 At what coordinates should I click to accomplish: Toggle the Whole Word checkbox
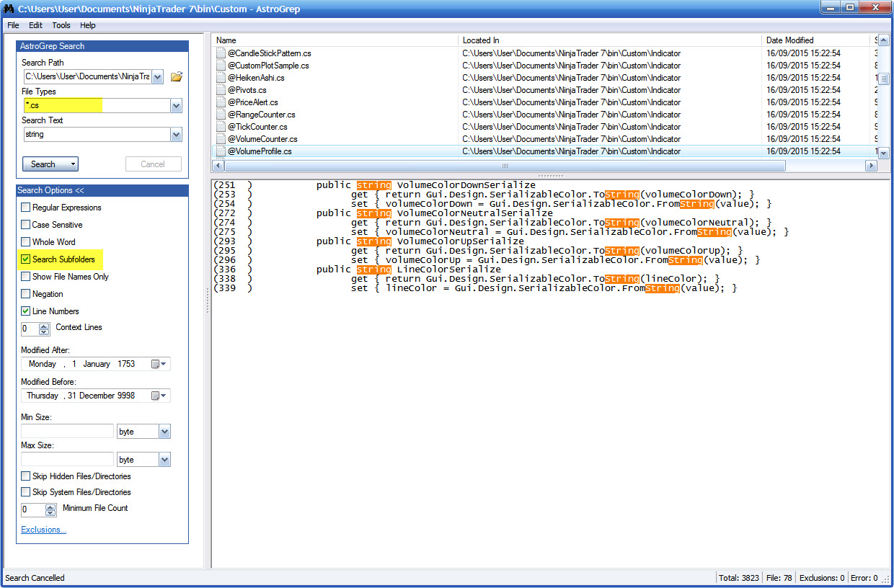[26, 242]
